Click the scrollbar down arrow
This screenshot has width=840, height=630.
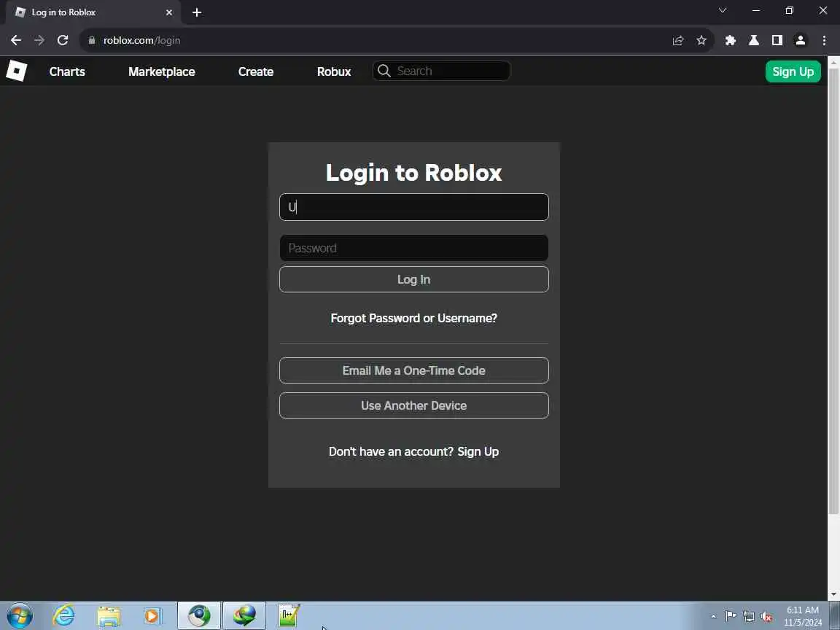click(833, 595)
